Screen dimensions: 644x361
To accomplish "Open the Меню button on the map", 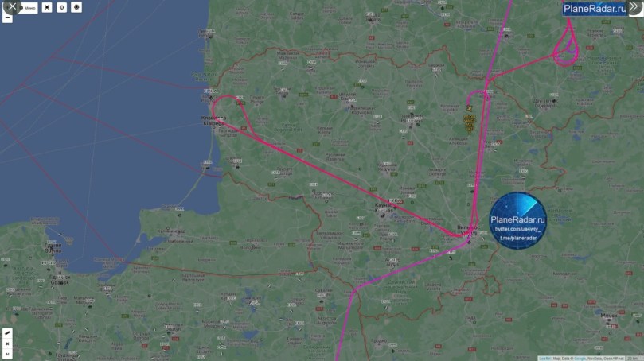I will tap(29, 8).
